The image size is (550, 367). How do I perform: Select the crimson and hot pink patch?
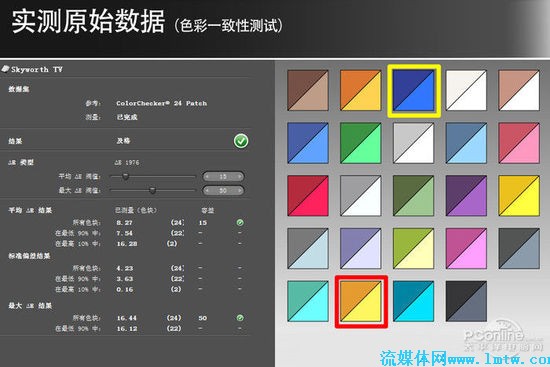(x=308, y=196)
